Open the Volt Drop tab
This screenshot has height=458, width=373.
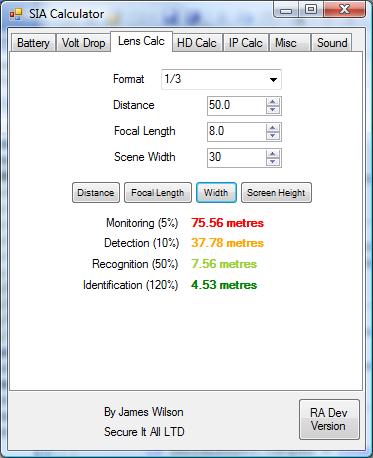coord(83,43)
